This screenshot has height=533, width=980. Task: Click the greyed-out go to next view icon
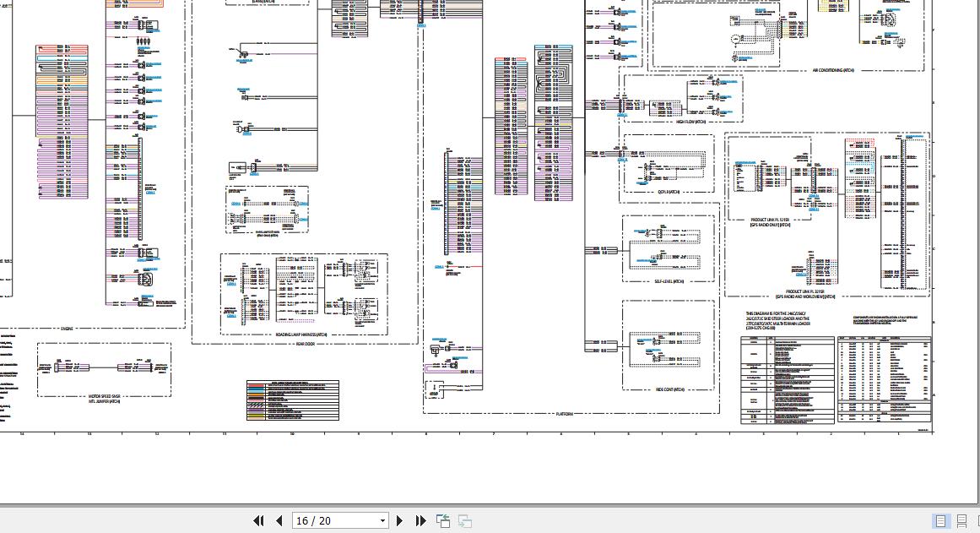(x=464, y=521)
